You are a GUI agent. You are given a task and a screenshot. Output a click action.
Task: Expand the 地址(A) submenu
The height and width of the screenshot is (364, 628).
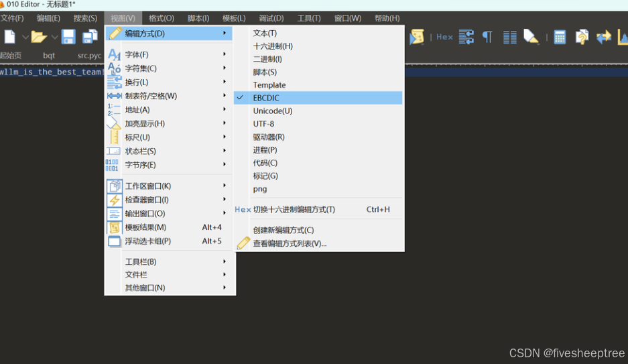tap(170, 109)
